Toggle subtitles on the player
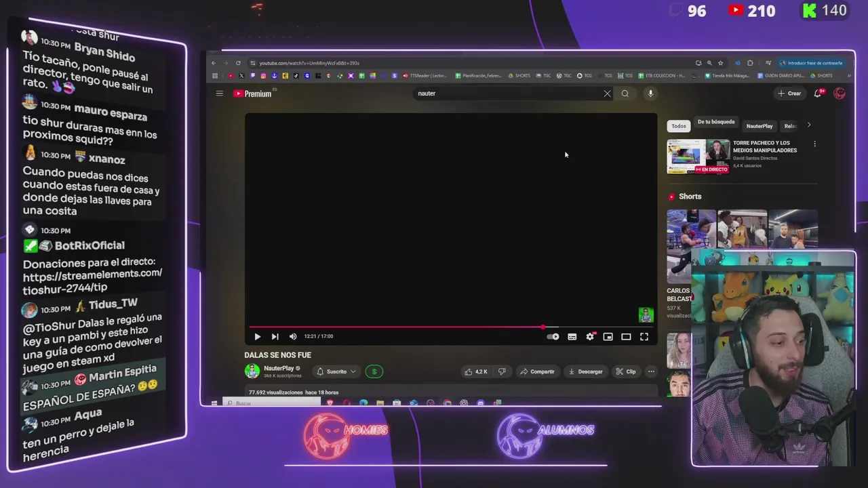 click(x=572, y=336)
